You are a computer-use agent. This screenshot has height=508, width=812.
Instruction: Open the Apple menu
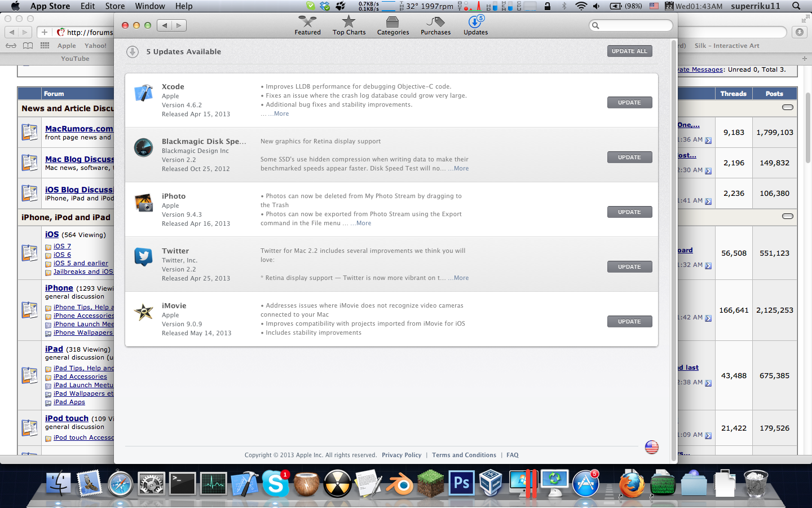15,6
